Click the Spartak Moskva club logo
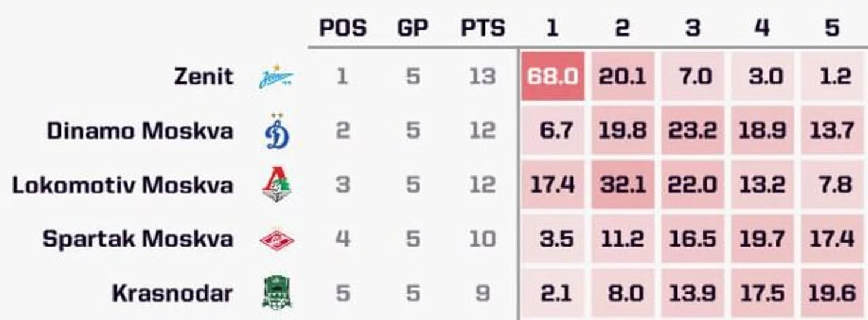Image resolution: width=868 pixels, height=320 pixels. (277, 240)
